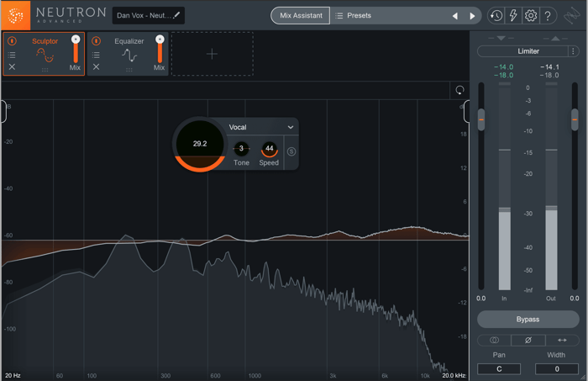Image resolution: width=588 pixels, height=381 pixels.
Task: Click left spectrum scale handle
Action: pyautogui.click(x=3, y=111)
